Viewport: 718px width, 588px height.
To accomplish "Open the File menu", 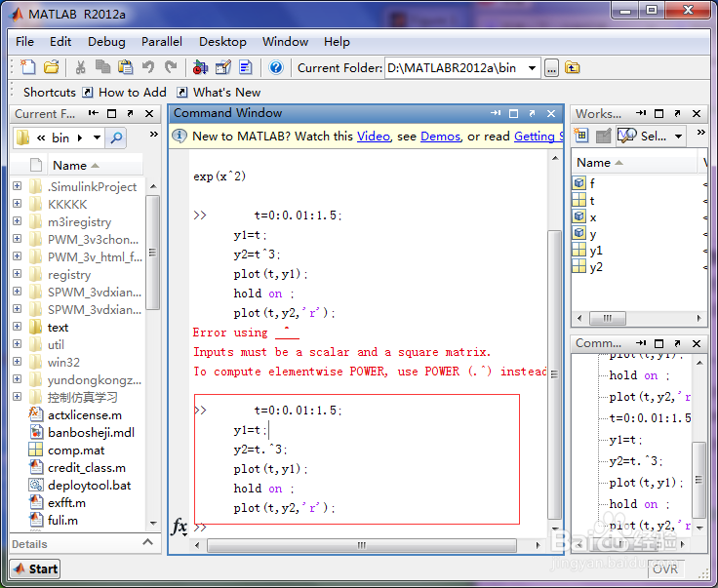I will point(24,42).
